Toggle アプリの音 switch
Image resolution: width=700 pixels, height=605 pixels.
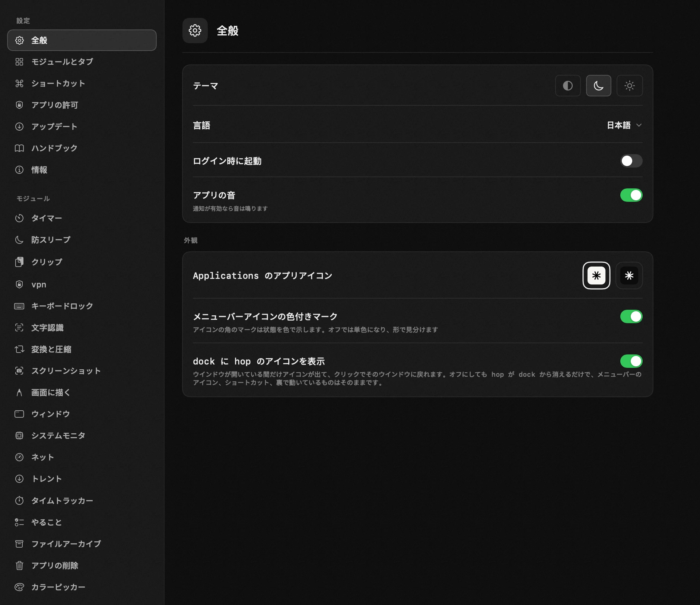pyautogui.click(x=631, y=195)
